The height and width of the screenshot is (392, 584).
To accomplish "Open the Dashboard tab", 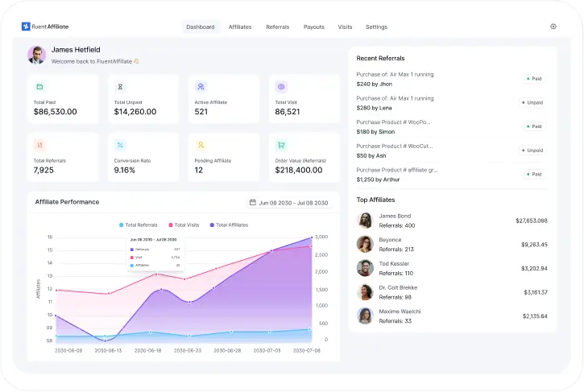I will (201, 27).
